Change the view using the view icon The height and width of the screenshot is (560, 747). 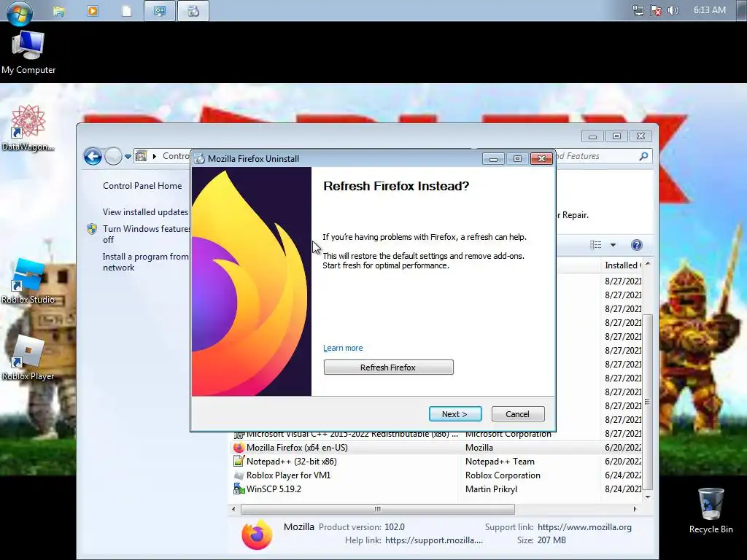(595, 245)
